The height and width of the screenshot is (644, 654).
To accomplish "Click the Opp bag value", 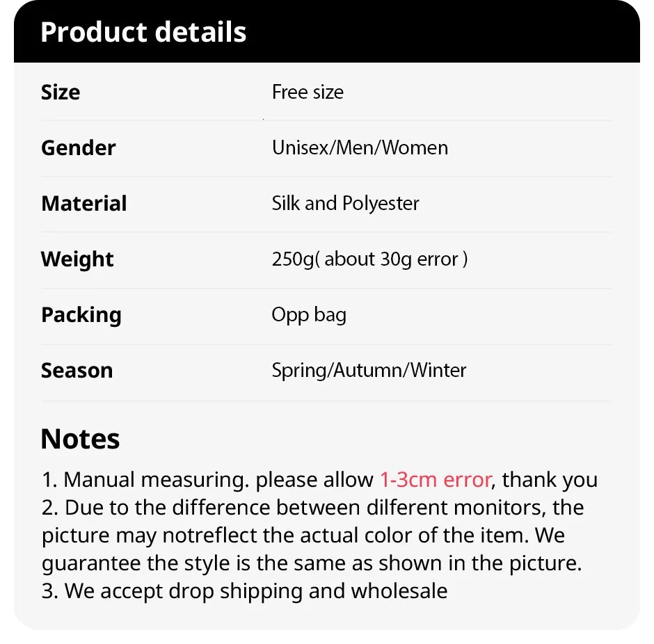I will tap(309, 314).
